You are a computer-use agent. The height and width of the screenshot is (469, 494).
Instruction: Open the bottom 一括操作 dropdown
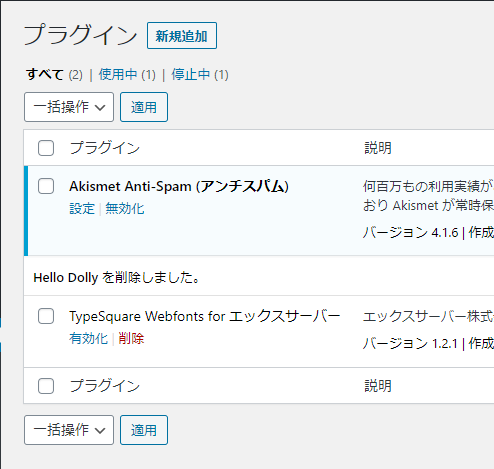69,430
